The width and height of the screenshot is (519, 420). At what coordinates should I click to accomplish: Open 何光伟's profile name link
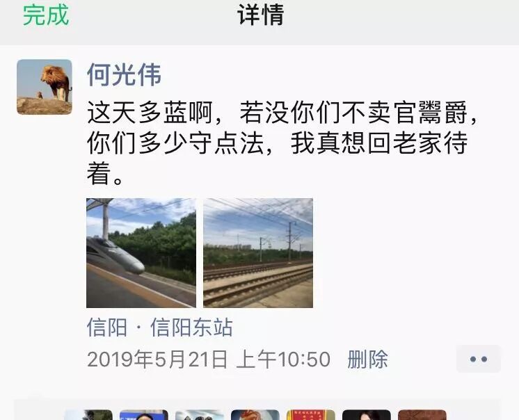pyautogui.click(x=124, y=74)
